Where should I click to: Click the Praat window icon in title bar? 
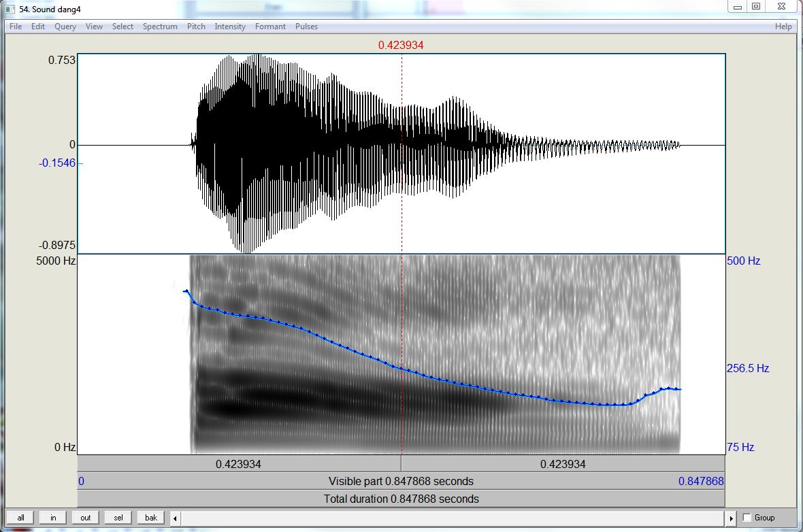[x=10, y=10]
